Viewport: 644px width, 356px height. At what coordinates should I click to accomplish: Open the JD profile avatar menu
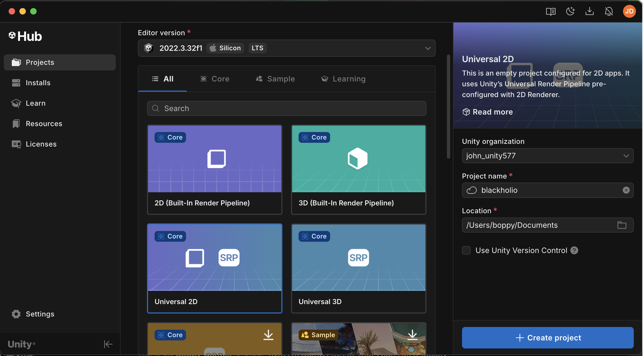[x=629, y=11]
